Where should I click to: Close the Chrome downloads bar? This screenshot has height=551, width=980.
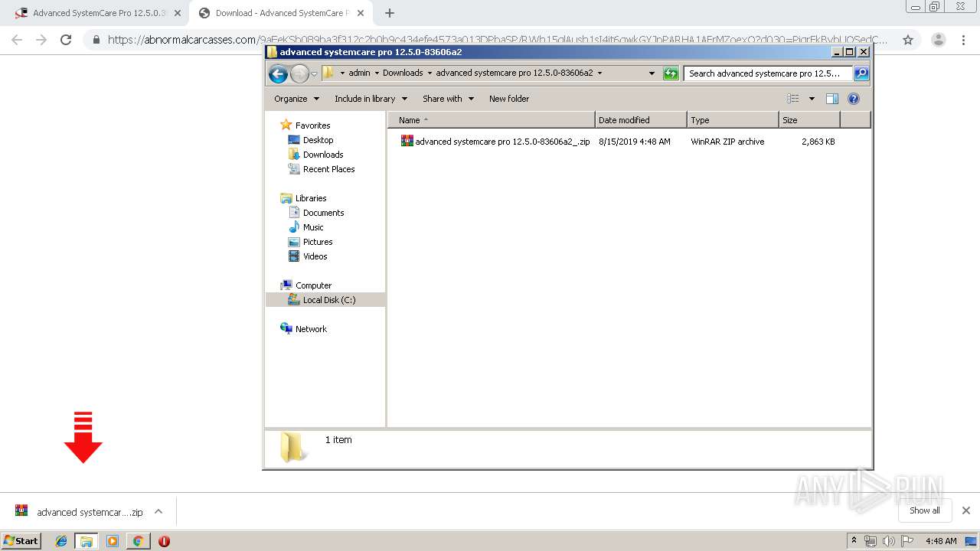(x=966, y=510)
